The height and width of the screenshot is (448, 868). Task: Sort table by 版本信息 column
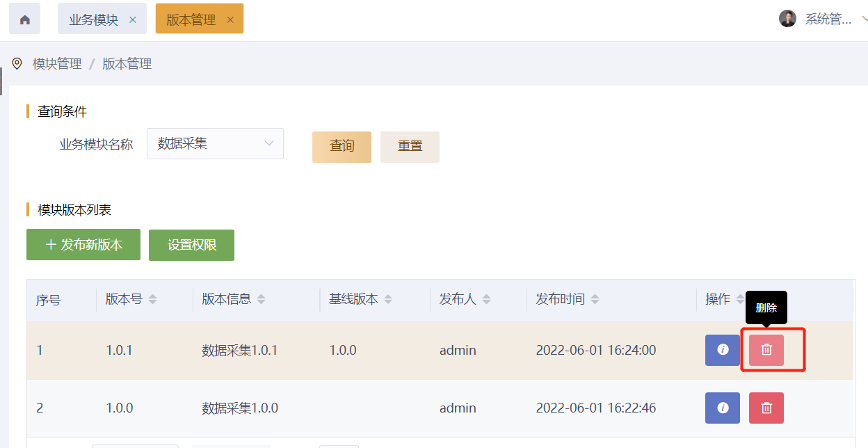point(261,299)
